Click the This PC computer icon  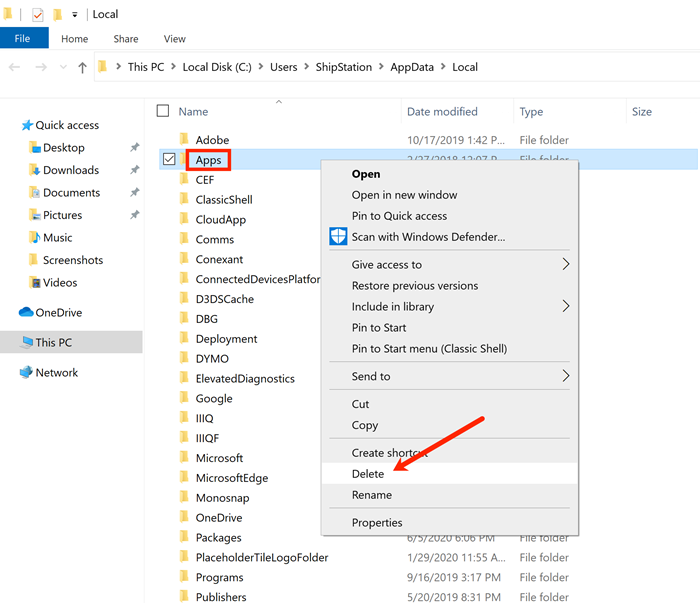coord(27,342)
